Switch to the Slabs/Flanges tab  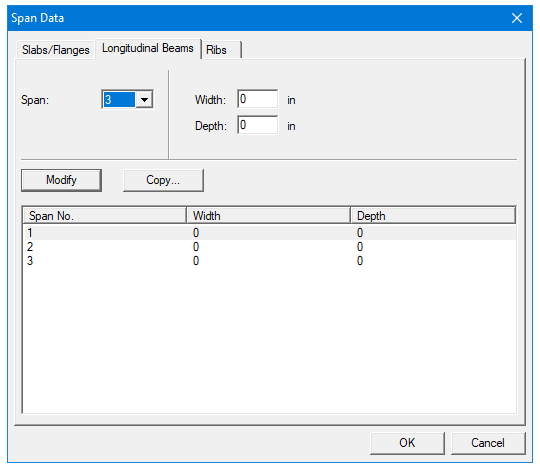(55, 50)
